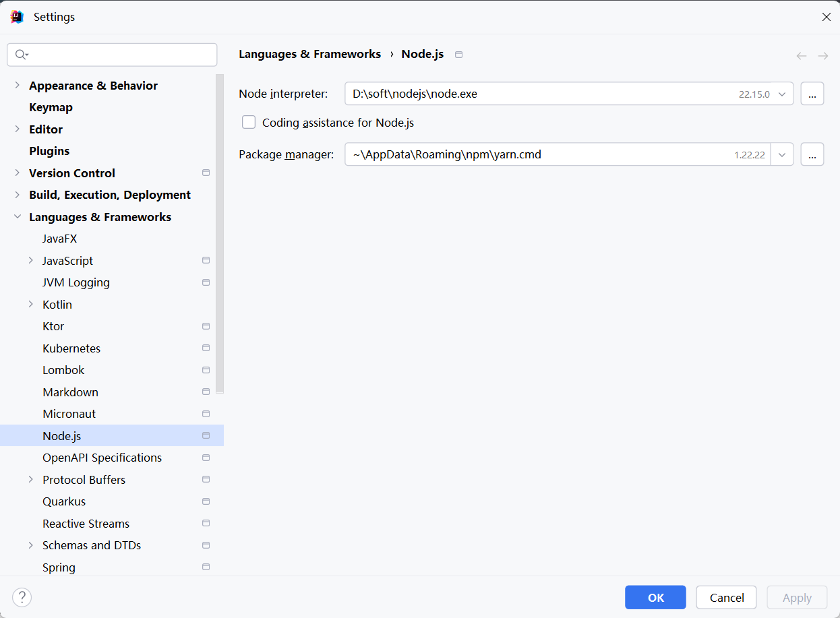Click the project-level icon beside Node.js breadcrumb
The height and width of the screenshot is (618, 840).
[459, 55]
